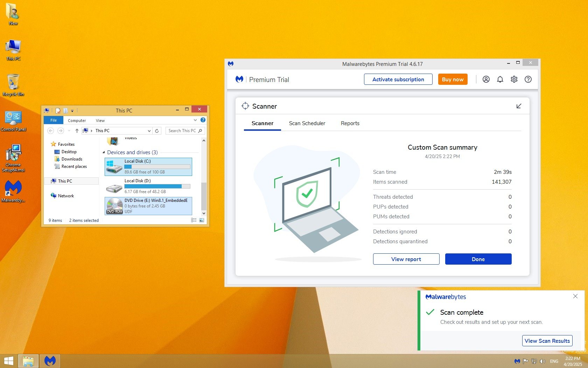The width and height of the screenshot is (588, 368).
Task: Select the New folder desktop icon
Action: pyautogui.click(x=13, y=14)
